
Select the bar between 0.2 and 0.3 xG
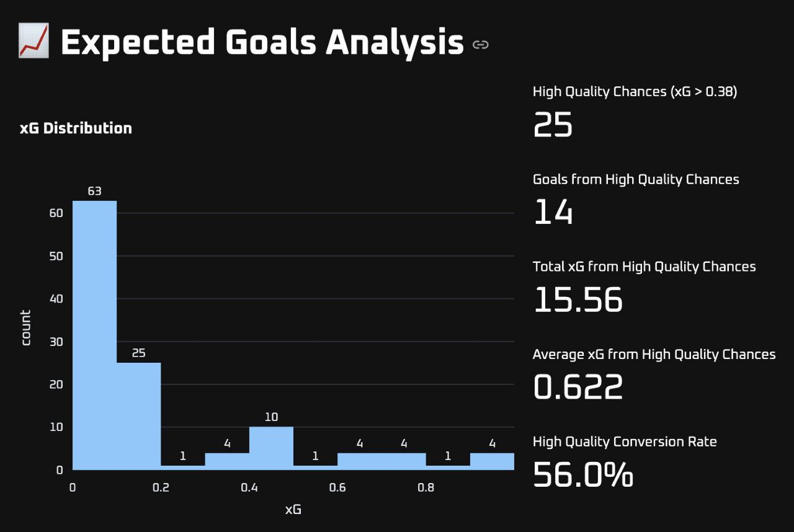coord(183,467)
